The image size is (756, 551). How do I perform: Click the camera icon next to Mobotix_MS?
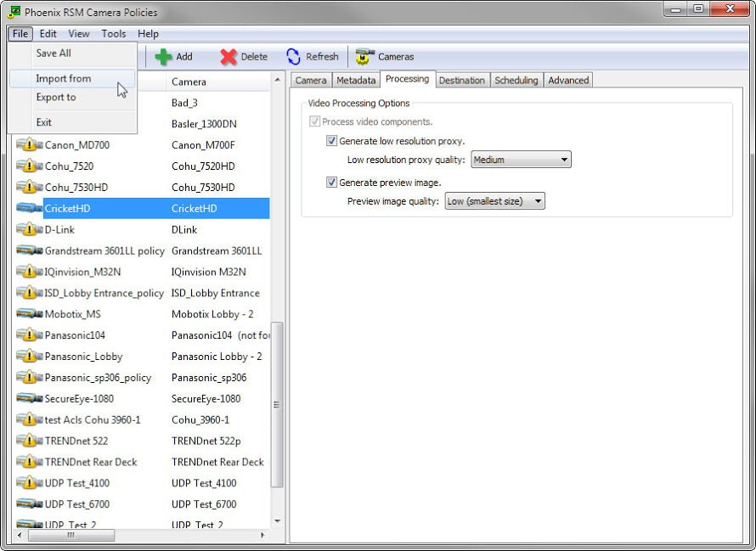pos(29,314)
